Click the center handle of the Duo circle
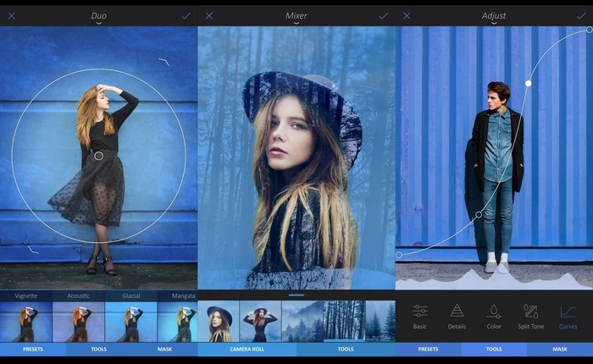The height and width of the screenshot is (364, 593). pos(98,156)
